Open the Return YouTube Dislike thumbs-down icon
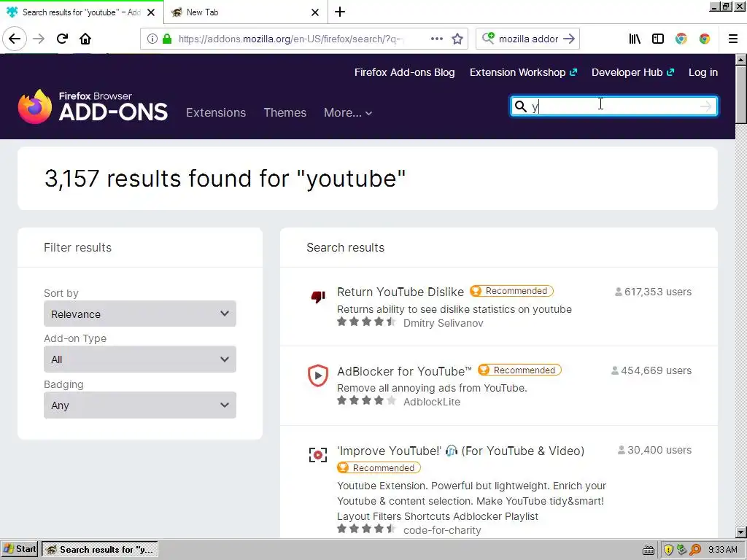This screenshot has width=747, height=560. coord(318,297)
